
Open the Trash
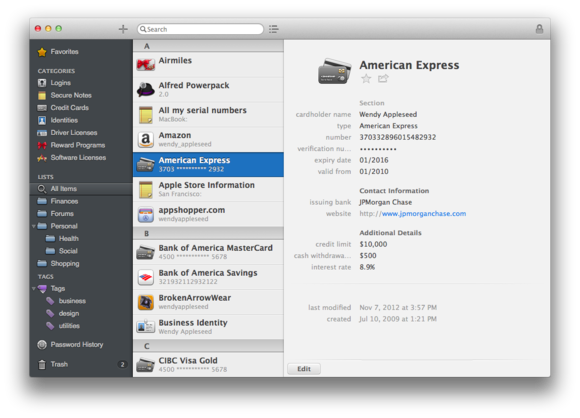pyautogui.click(x=81, y=364)
